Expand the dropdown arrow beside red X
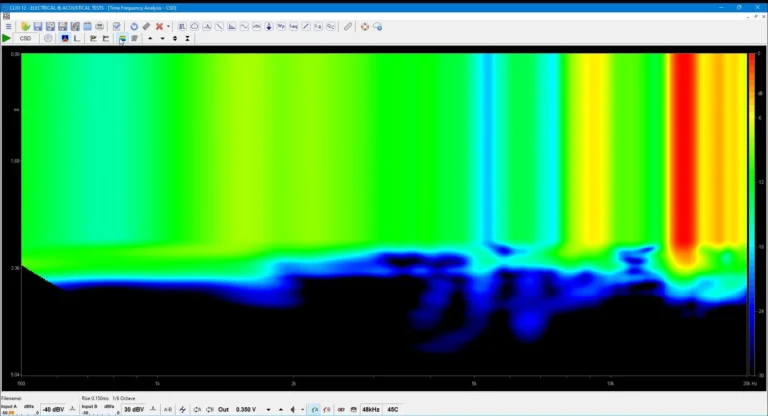This screenshot has height=416, width=768. (168, 27)
